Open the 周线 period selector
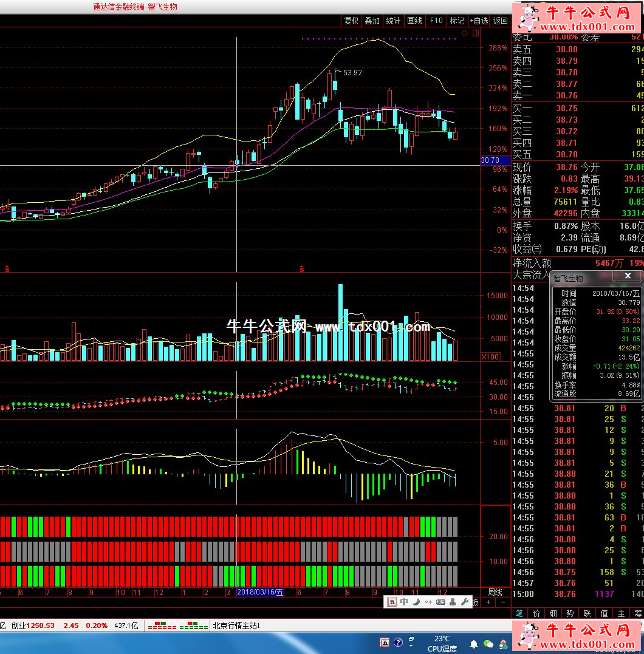 click(x=495, y=592)
